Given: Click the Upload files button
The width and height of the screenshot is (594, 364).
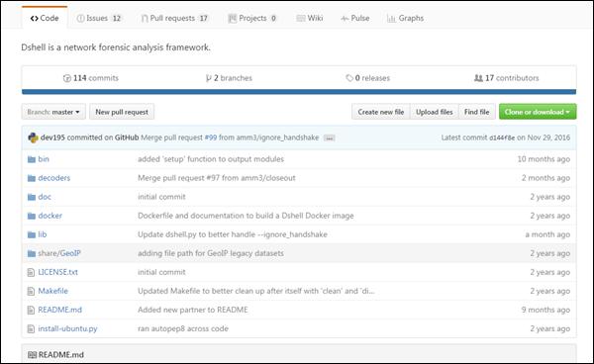Looking at the screenshot, I should point(435,112).
